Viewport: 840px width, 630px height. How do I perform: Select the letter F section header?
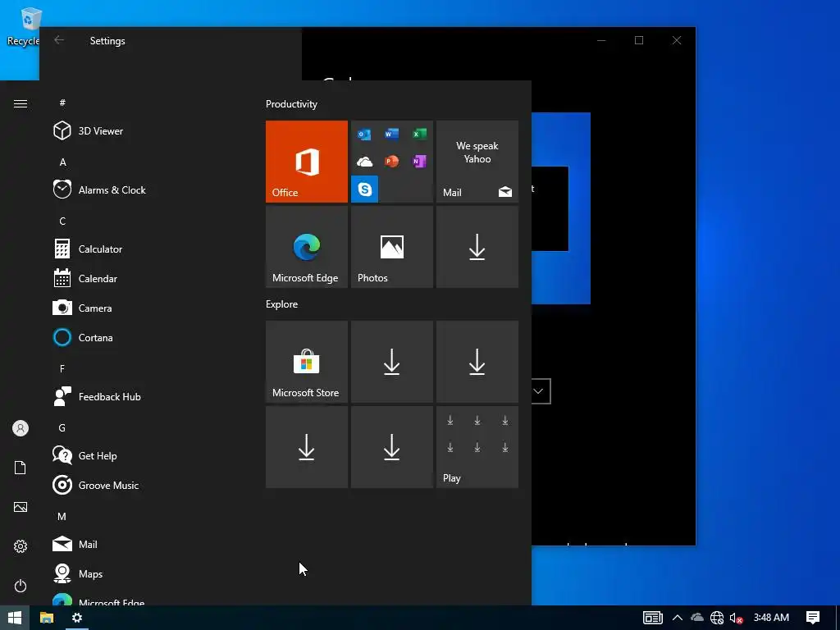point(62,368)
